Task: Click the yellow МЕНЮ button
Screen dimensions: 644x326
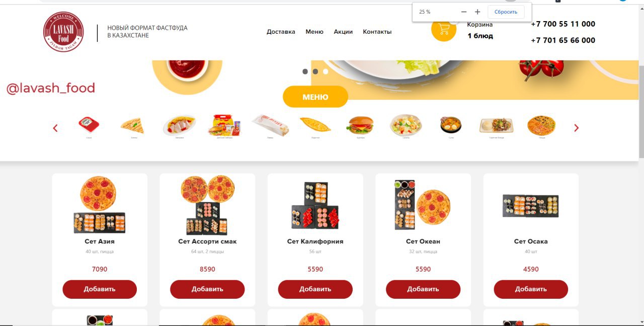Action: coord(315,97)
